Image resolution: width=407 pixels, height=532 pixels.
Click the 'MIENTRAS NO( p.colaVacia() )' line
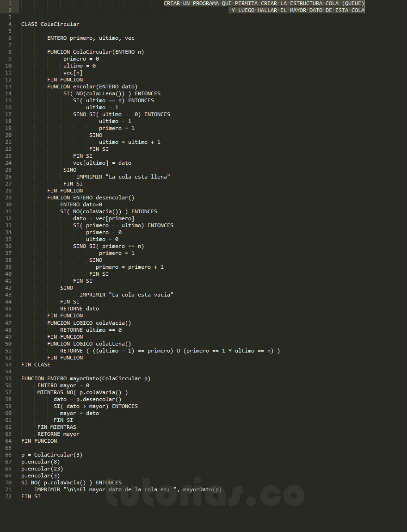[82, 392]
